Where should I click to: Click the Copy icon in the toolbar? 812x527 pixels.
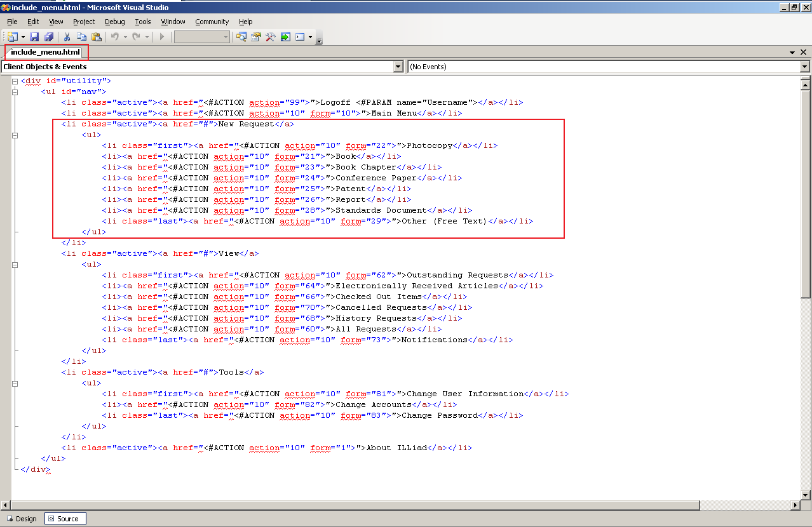coord(81,37)
